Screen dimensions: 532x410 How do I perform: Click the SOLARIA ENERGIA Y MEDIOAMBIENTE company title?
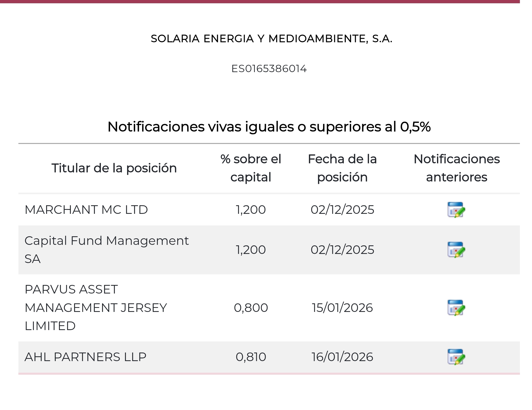271,39
